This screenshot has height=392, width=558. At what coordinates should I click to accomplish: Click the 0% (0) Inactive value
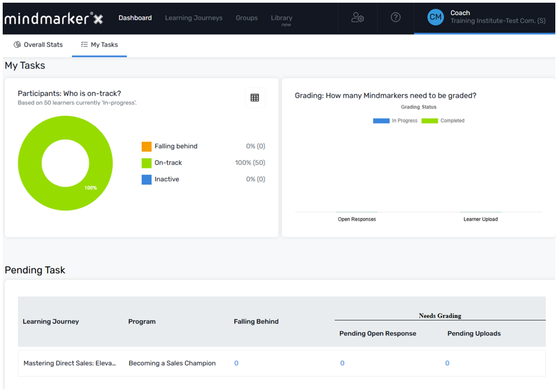point(256,179)
